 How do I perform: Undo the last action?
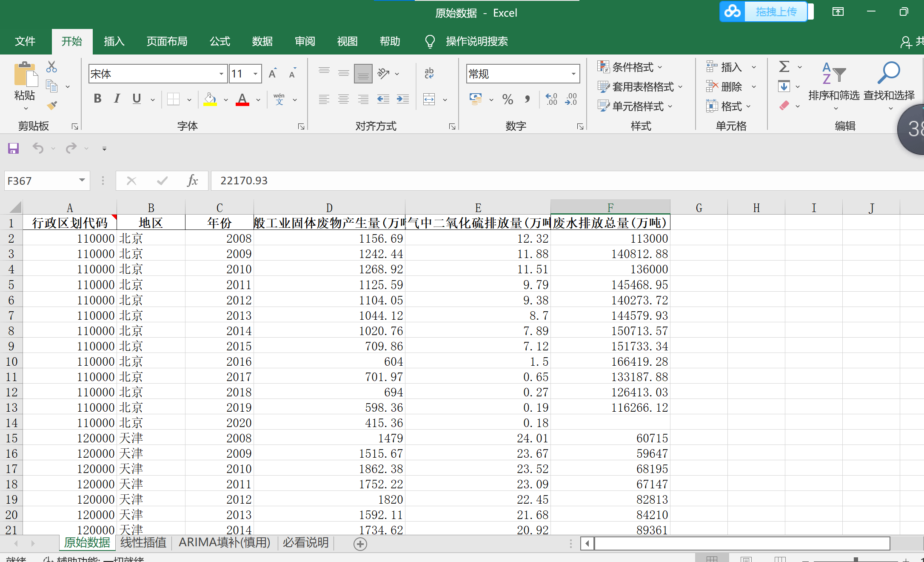38,148
